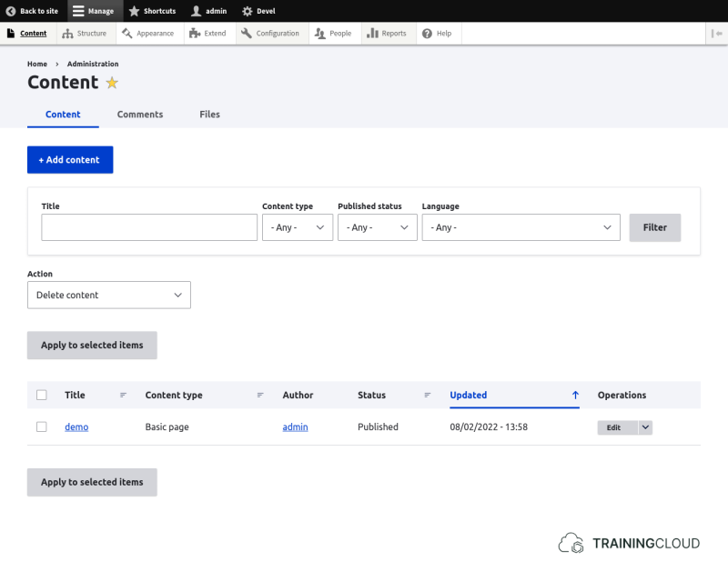Open the Structure menu
728x582 pixels.
(86, 34)
